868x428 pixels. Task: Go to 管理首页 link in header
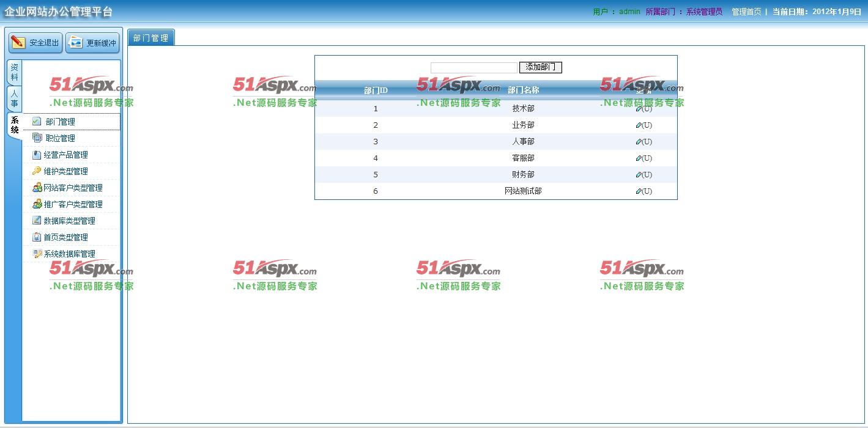pos(746,12)
